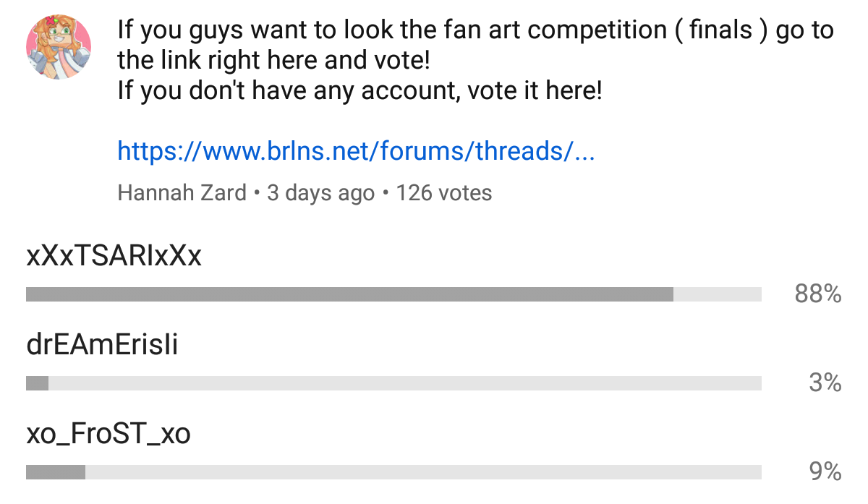Image resolution: width=868 pixels, height=504 pixels.
Task: Select the dark filled xXxTSARIxXx result bar
Action: click(x=349, y=294)
